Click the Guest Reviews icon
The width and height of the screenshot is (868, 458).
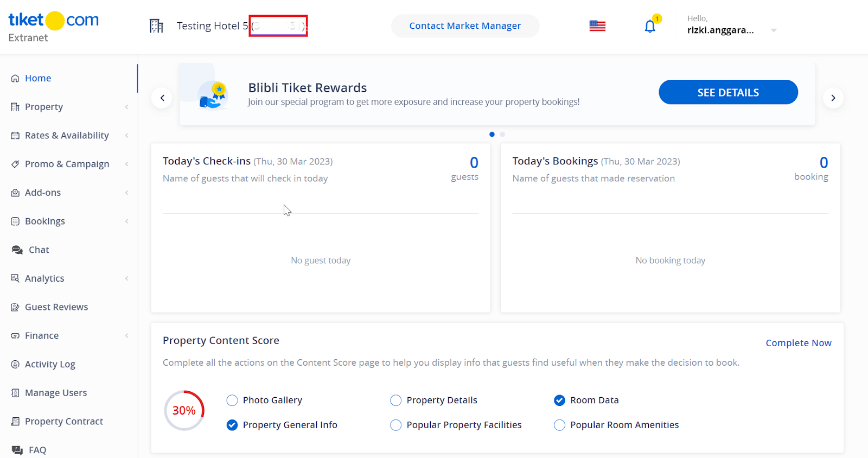click(15, 307)
